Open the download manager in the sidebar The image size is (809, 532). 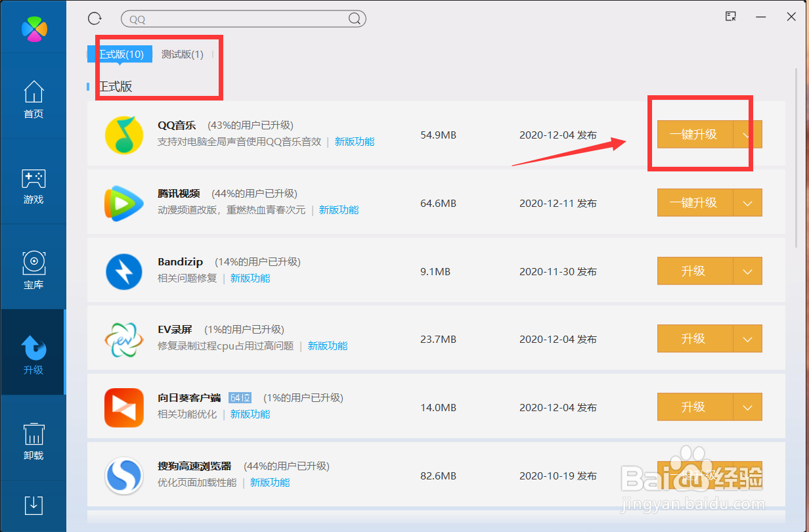click(x=33, y=506)
